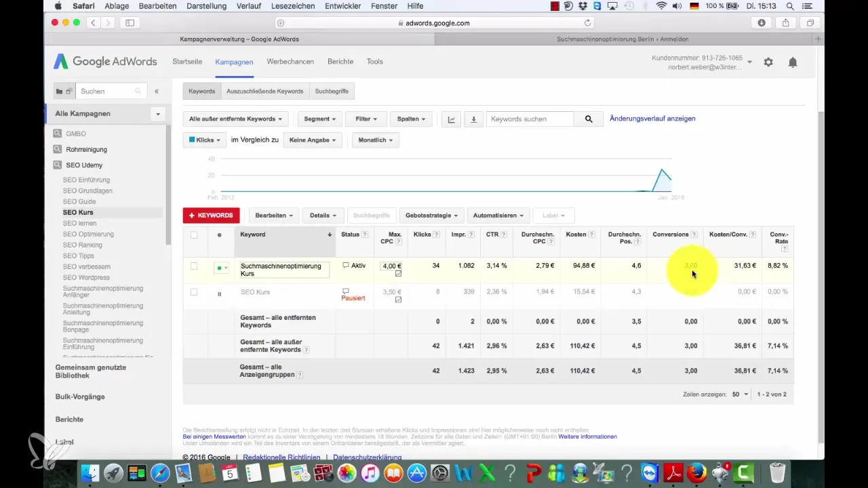The width and height of the screenshot is (868, 488).
Task: Open iTunes from the Dock
Action: (370, 472)
